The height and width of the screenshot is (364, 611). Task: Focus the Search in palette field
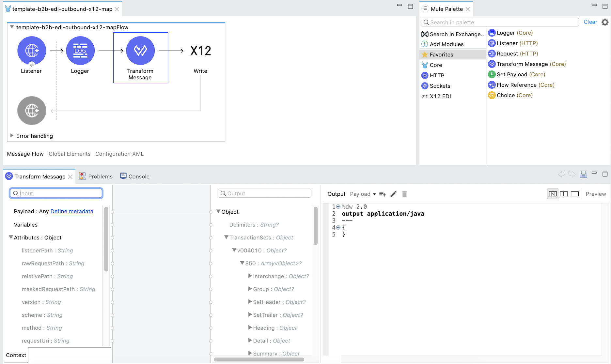[500, 22]
